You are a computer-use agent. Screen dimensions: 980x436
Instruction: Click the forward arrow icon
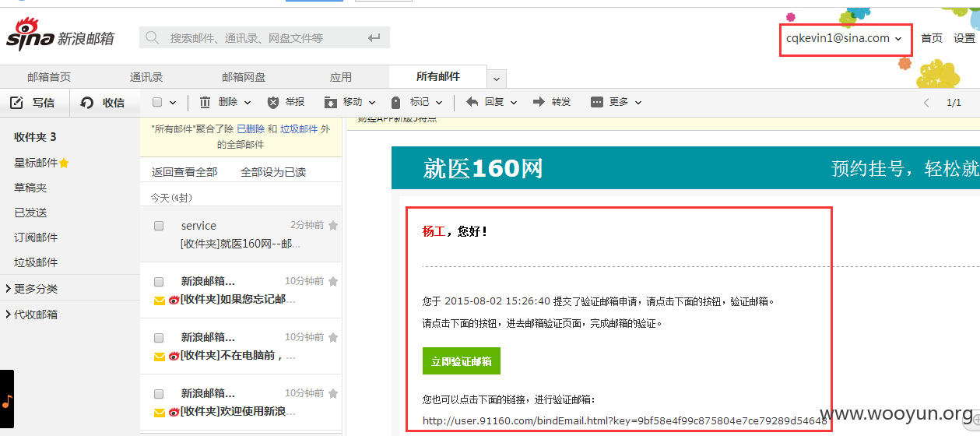[x=539, y=102]
